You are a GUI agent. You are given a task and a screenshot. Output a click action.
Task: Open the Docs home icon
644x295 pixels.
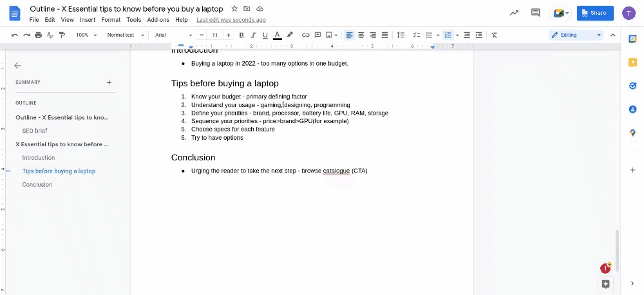pyautogui.click(x=15, y=13)
